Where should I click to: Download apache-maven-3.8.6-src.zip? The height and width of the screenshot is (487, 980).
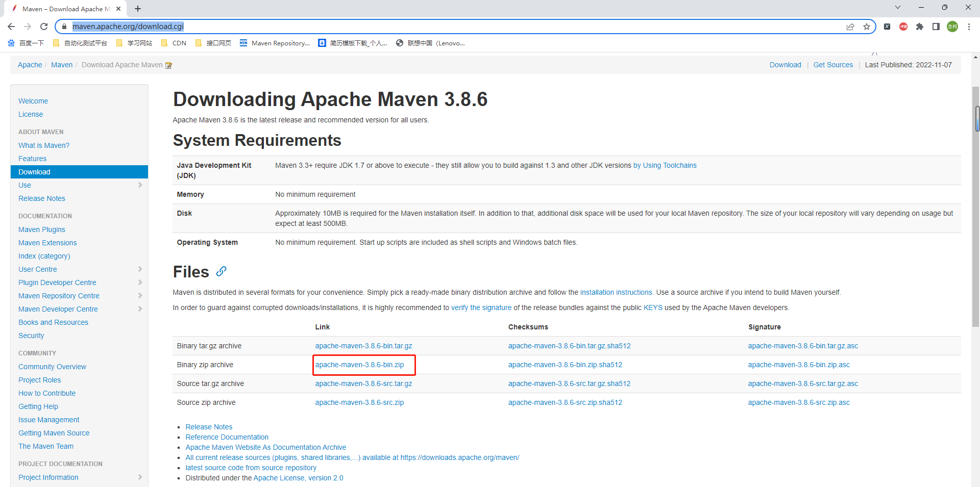coord(359,402)
